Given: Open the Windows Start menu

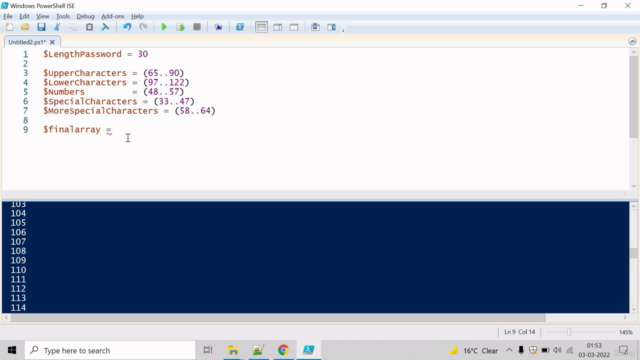Looking at the screenshot, I should 12,350.
